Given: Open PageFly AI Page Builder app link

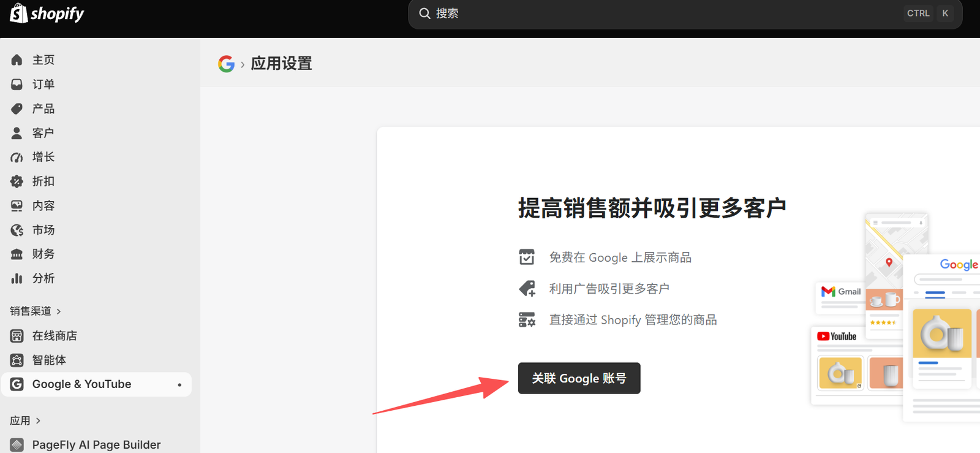Looking at the screenshot, I should [x=96, y=445].
